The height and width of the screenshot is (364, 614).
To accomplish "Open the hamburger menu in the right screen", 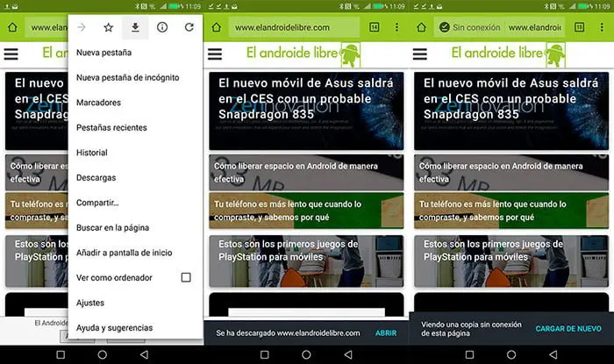I will (x=420, y=54).
